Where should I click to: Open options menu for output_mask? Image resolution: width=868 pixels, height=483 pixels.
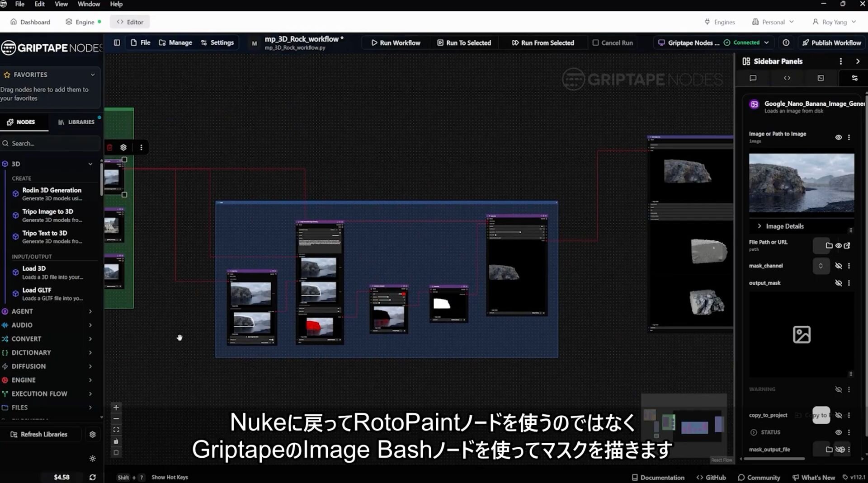point(849,283)
